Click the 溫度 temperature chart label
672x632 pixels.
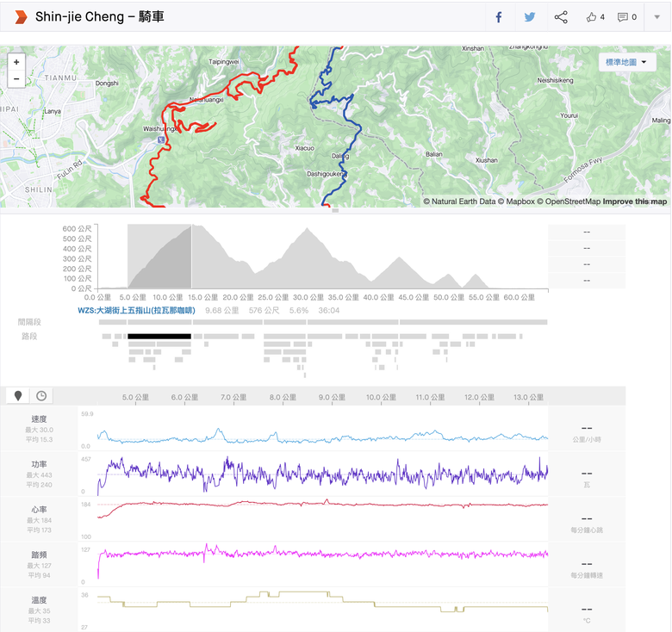click(x=39, y=600)
